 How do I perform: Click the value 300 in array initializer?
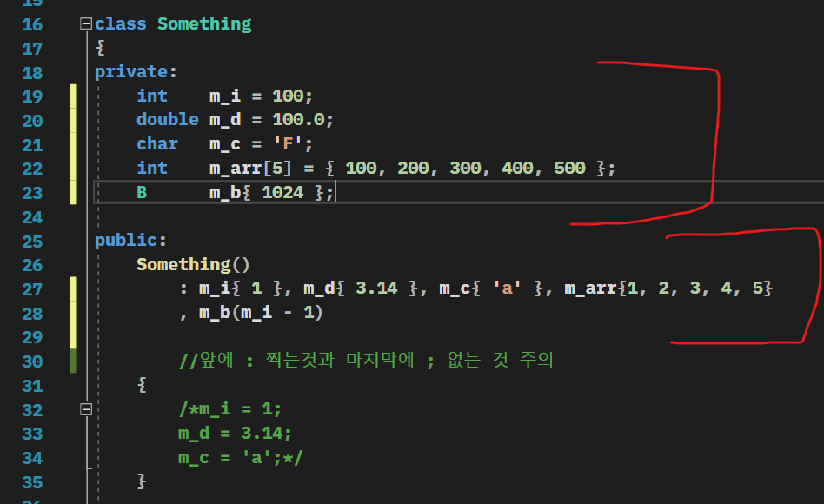pos(464,169)
